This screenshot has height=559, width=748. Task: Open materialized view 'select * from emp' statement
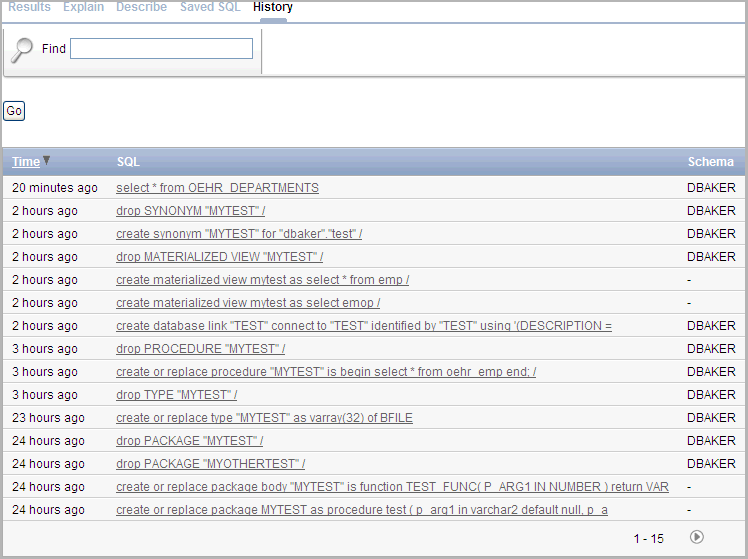pos(263,280)
